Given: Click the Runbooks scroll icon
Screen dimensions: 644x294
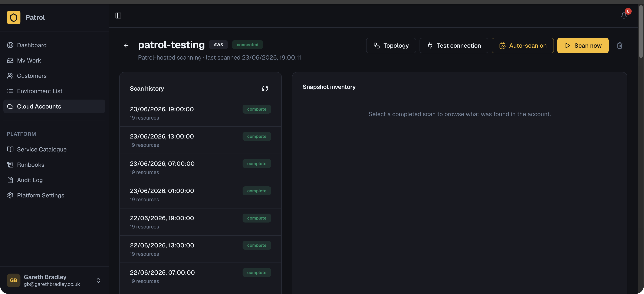Looking at the screenshot, I should click(10, 165).
